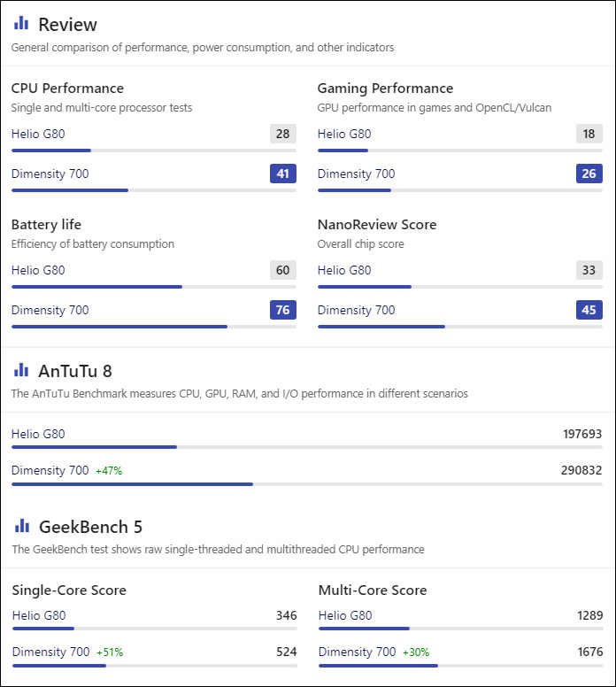Click the CPU score badge showing 41

tap(283, 174)
